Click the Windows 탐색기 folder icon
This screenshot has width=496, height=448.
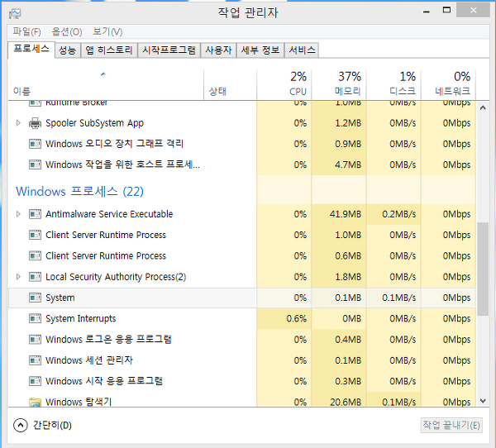click(x=35, y=402)
